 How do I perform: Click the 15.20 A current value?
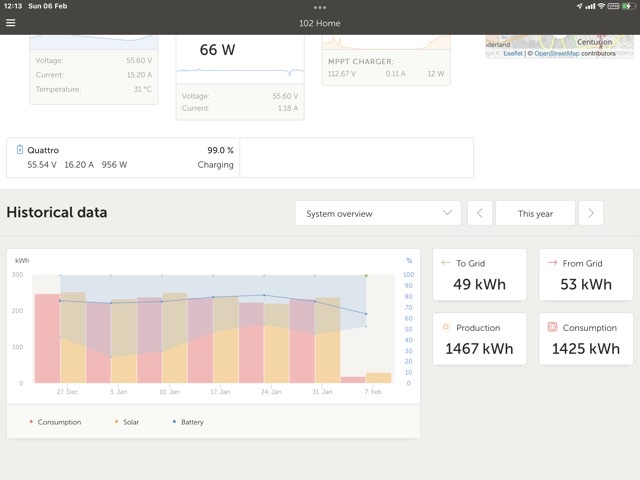[139, 75]
